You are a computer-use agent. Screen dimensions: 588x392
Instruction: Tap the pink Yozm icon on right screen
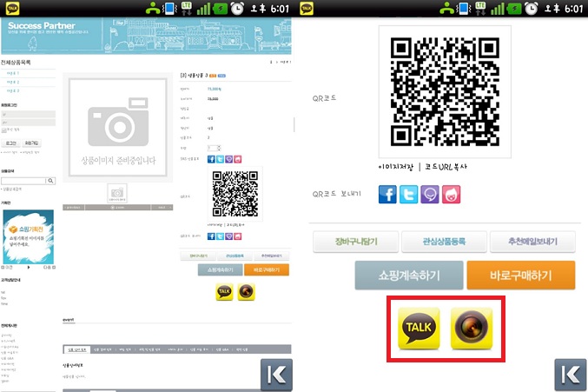451,195
